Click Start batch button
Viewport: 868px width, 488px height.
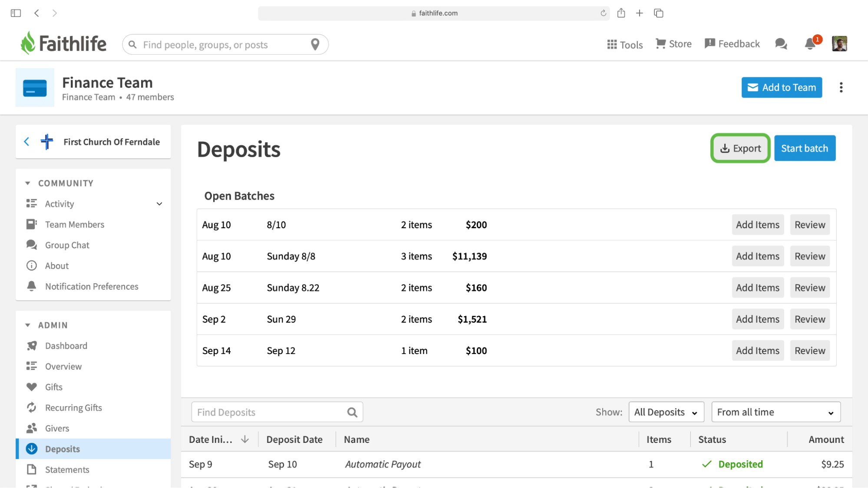click(805, 148)
